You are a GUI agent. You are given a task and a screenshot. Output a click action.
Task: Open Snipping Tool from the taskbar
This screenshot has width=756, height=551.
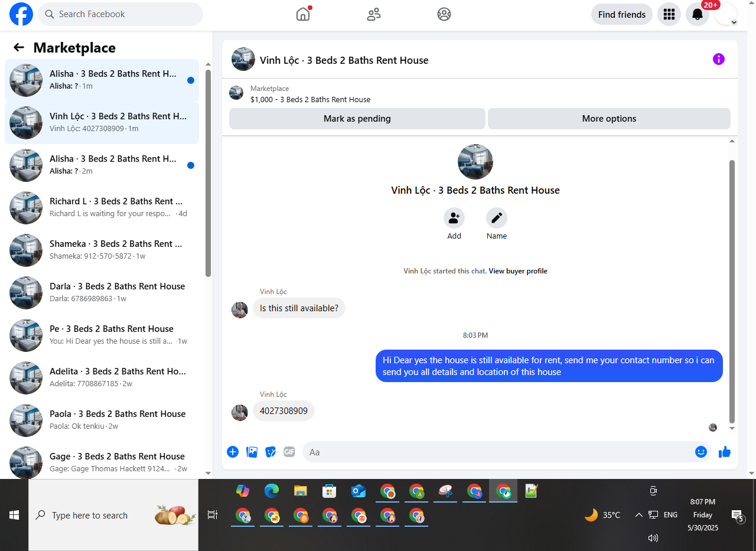[x=445, y=491]
